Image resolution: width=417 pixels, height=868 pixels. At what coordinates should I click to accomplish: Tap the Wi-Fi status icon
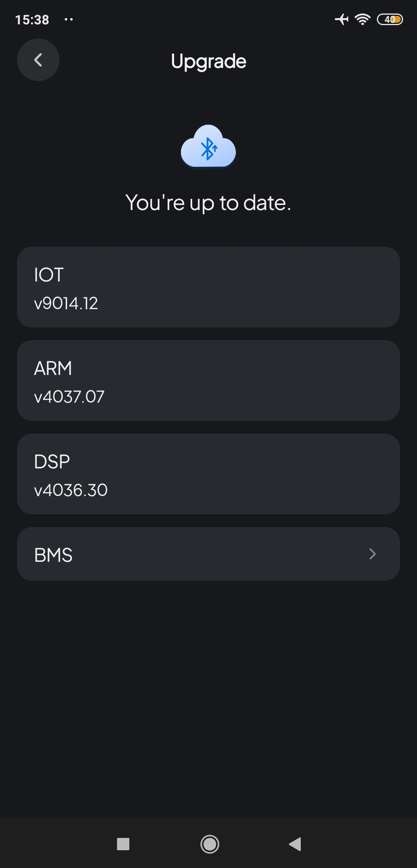pyautogui.click(x=363, y=19)
